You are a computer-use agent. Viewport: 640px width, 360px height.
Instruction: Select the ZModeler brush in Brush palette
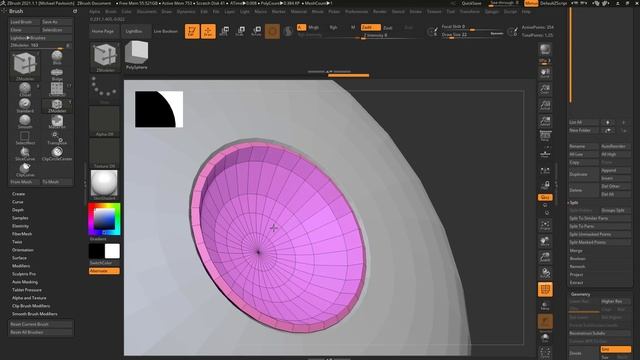[x=25, y=65]
